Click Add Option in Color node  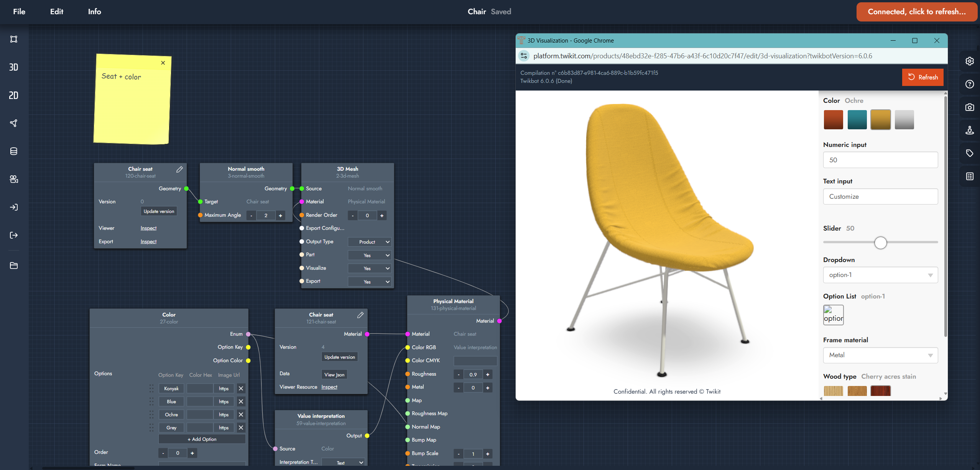pos(202,439)
